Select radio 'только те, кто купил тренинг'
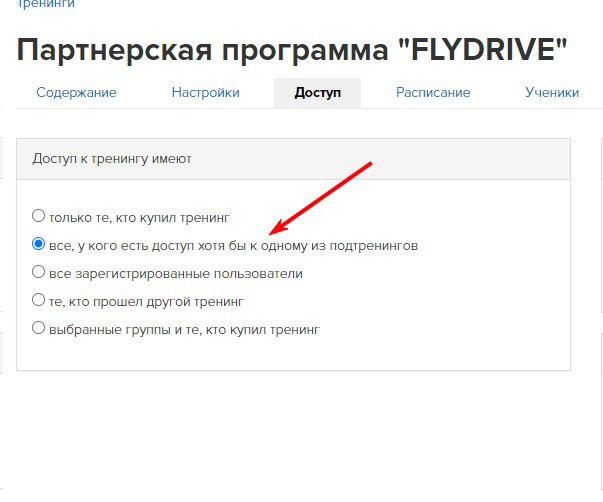603x502 pixels. tap(38, 216)
